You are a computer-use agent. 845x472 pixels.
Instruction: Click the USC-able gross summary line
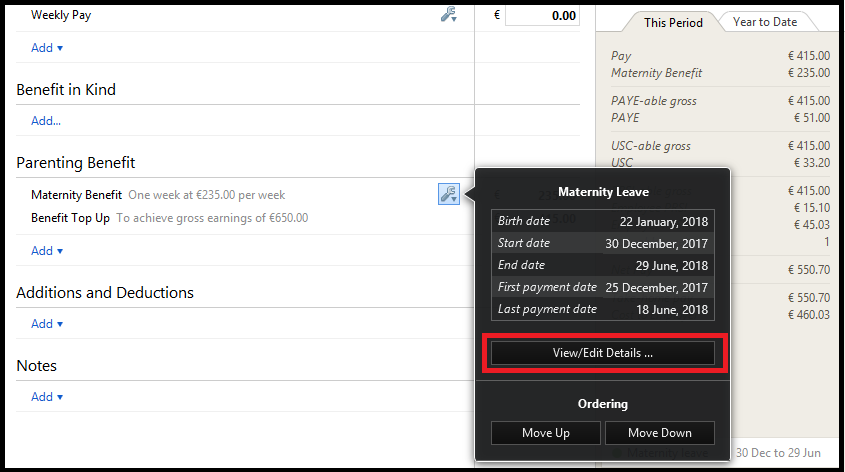point(720,145)
